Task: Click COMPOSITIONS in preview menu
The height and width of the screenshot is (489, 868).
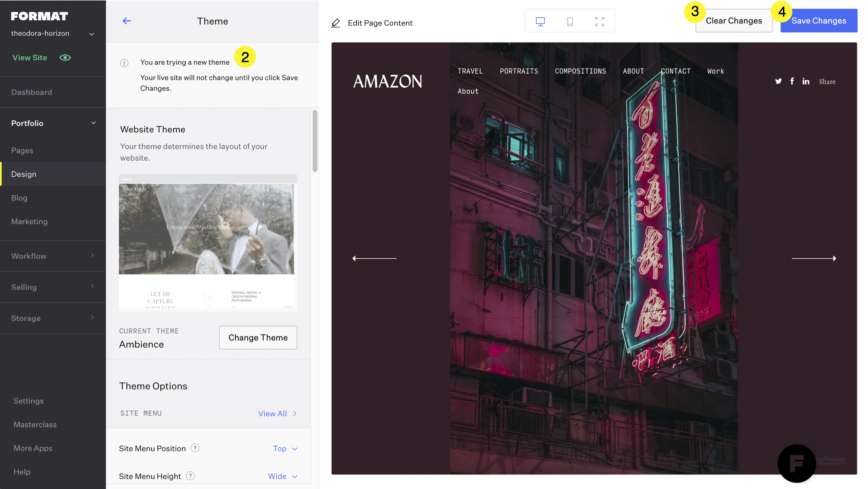Action: point(580,71)
